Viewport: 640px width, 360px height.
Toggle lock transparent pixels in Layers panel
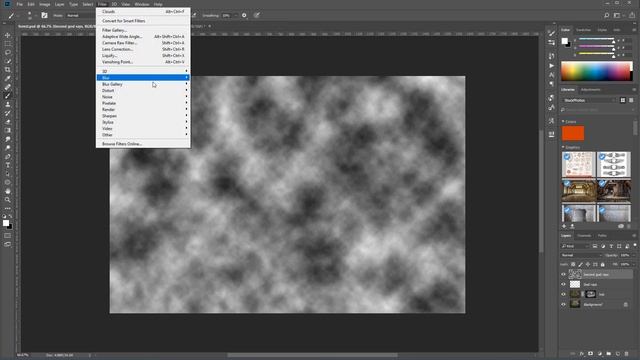tap(573, 264)
